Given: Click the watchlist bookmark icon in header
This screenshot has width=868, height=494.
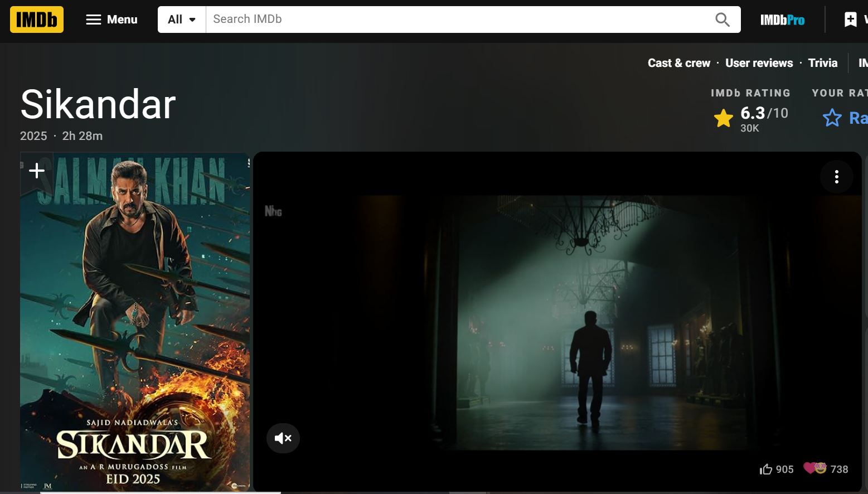Looking at the screenshot, I should (x=851, y=20).
